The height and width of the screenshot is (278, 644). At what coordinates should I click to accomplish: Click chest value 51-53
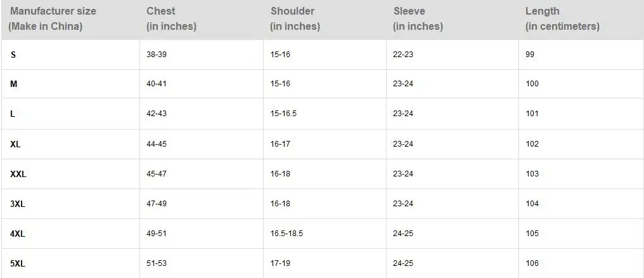pos(157,263)
